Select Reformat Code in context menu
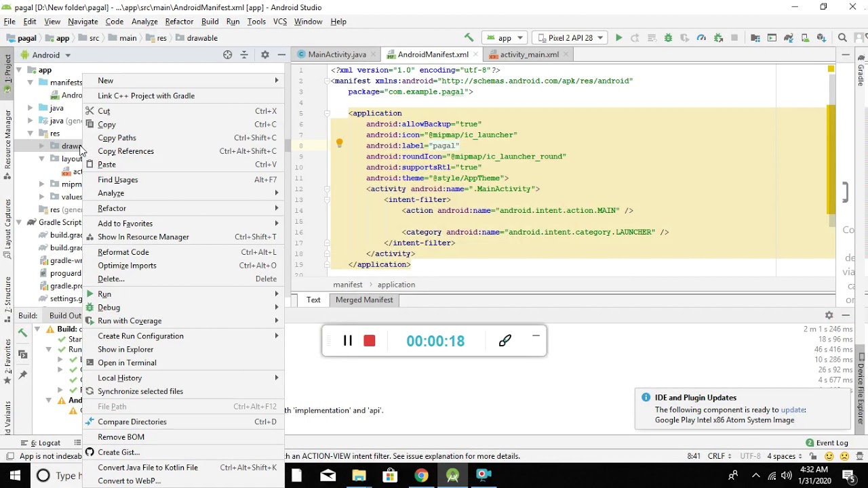 click(184, 252)
